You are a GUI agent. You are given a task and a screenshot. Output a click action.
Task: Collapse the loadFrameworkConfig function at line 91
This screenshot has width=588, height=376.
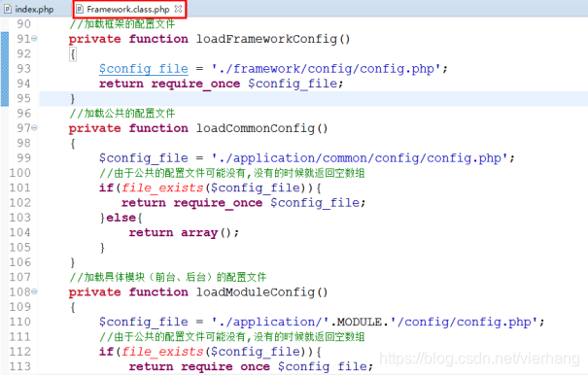click(x=34, y=38)
